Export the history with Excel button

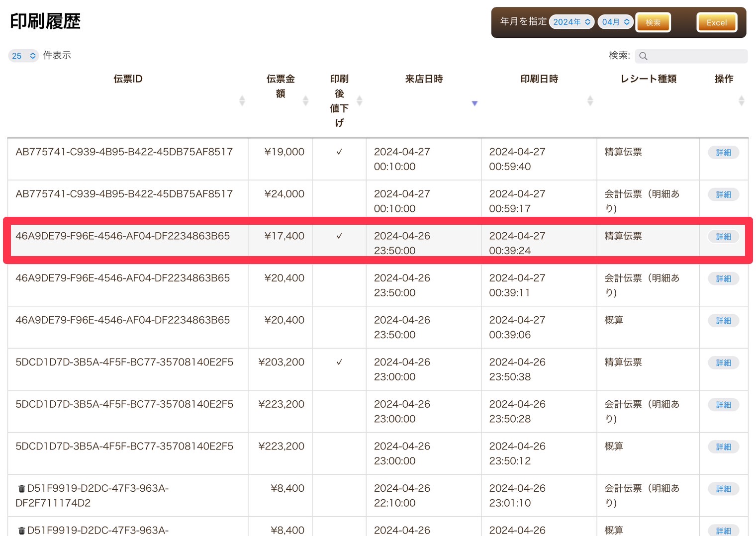coord(716,22)
